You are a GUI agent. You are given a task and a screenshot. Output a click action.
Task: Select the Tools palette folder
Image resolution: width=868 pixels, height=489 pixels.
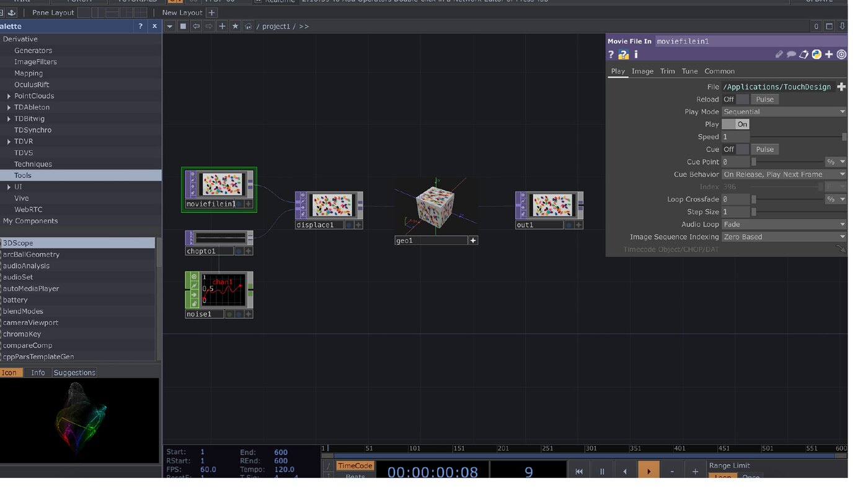pos(81,176)
